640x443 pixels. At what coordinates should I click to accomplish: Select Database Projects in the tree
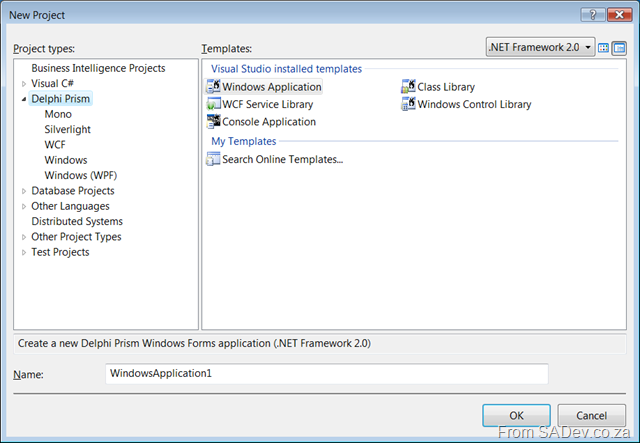click(73, 191)
